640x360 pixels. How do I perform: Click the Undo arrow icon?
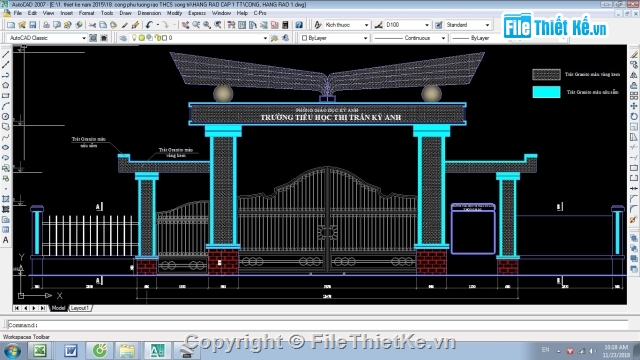[149, 25]
